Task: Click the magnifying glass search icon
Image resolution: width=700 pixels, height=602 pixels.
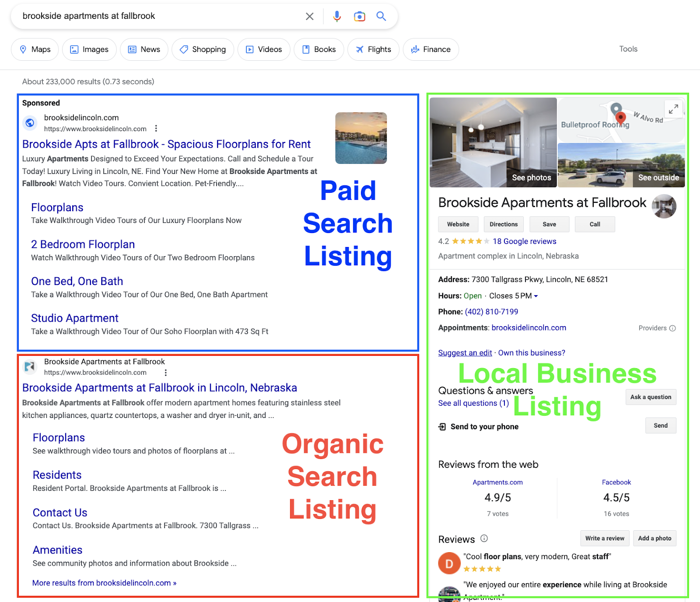Action: [x=381, y=16]
